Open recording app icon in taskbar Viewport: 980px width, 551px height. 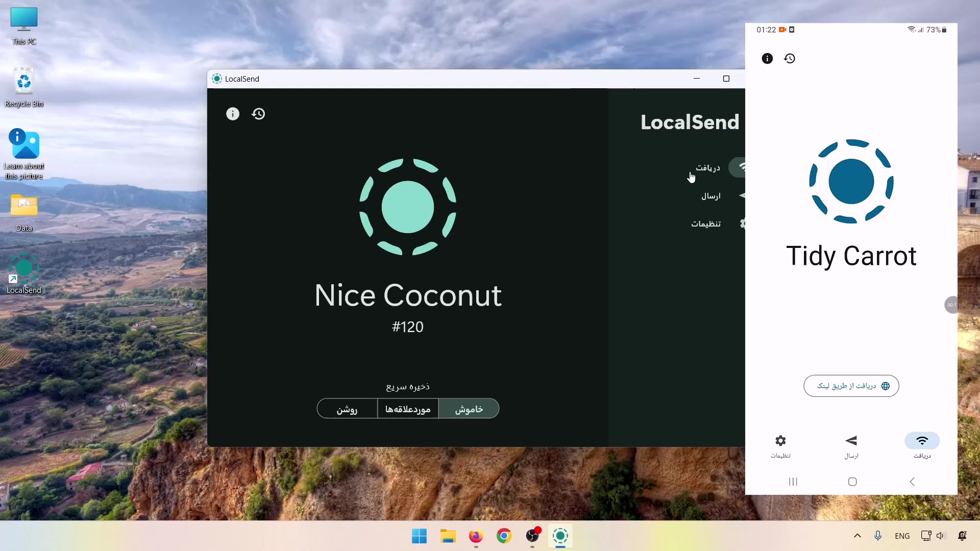click(532, 536)
